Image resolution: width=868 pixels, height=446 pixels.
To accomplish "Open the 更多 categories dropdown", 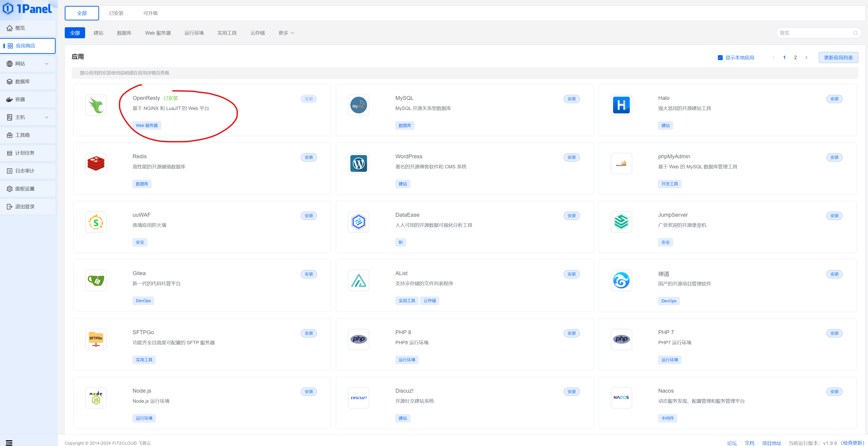I will tap(286, 33).
